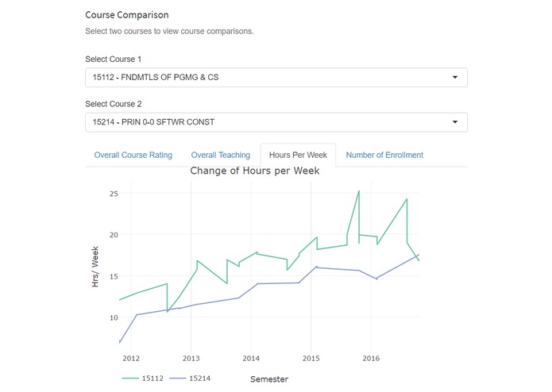552x392 pixels.
Task: Click the 25 tick on the y-axis
Action: (x=113, y=194)
